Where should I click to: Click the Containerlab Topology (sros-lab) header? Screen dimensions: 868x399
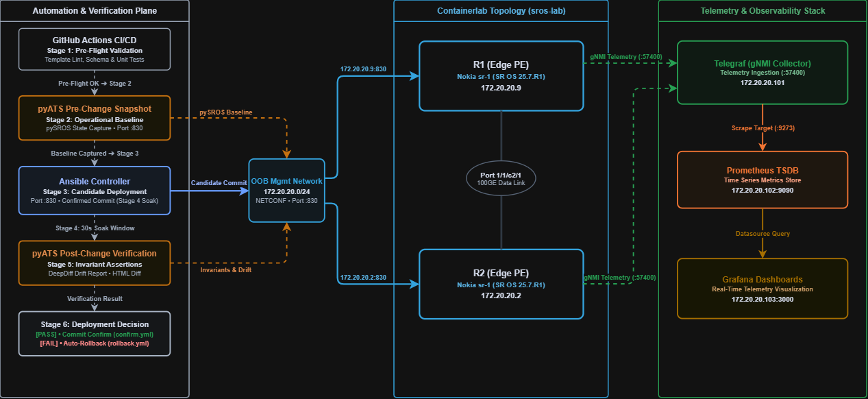click(x=501, y=10)
